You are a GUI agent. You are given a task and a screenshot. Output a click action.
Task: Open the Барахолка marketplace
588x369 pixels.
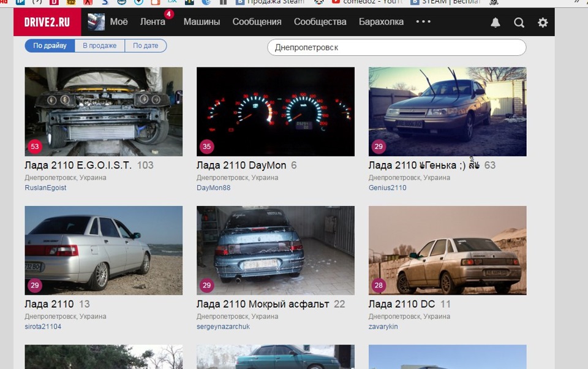tap(382, 22)
